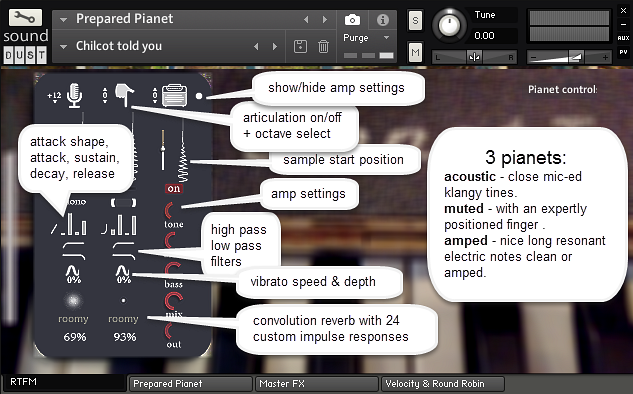Toggle the show/hide amp settings dot
The image size is (633, 394).
coord(199,96)
